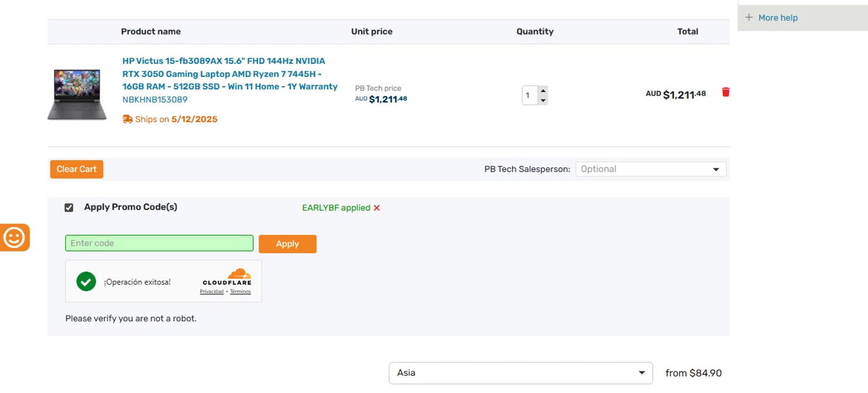Click the Product name column header
Screen dimensions: 868x393
(x=150, y=32)
